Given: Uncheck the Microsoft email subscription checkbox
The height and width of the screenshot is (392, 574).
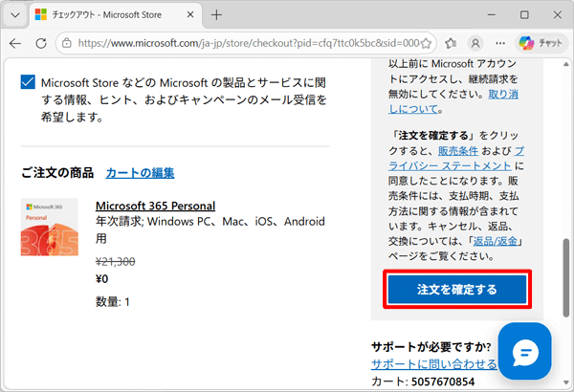Looking at the screenshot, I should [x=28, y=83].
